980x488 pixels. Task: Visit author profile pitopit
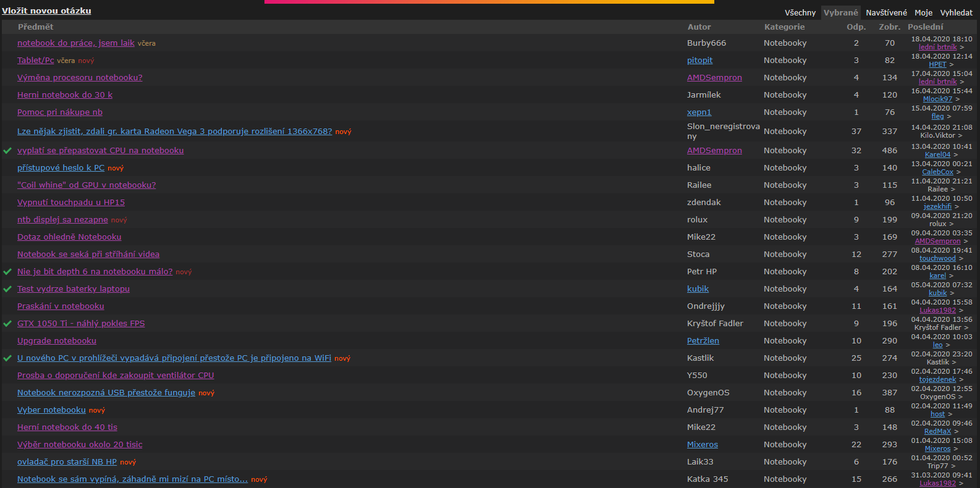pyautogui.click(x=699, y=61)
